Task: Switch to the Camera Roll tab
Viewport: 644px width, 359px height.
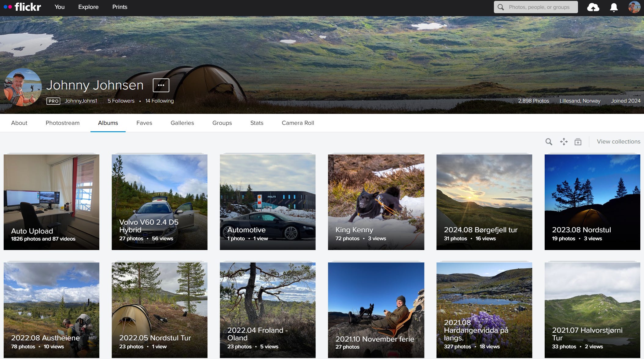Action: (298, 123)
